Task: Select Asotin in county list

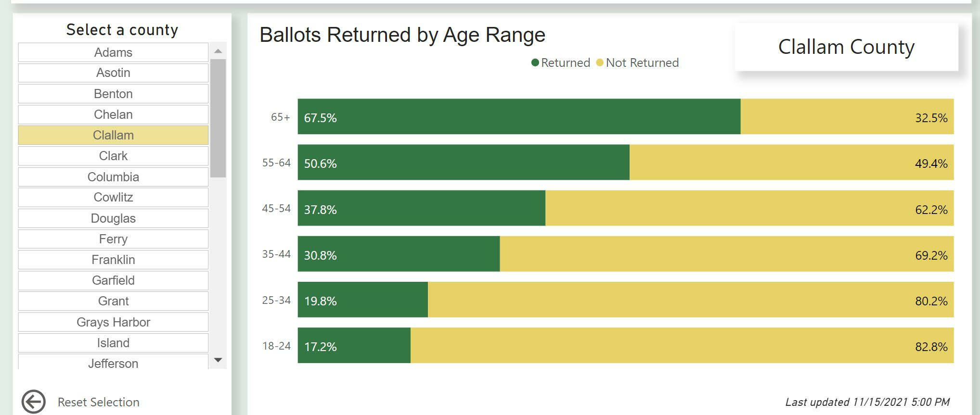Action: [x=113, y=73]
